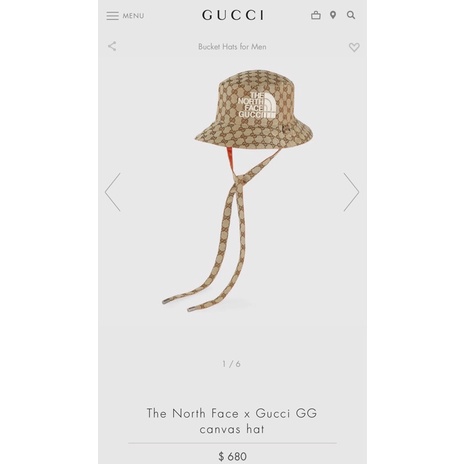The image size is (464, 464).
Task: Click the MENU text label
Action: [133, 16]
